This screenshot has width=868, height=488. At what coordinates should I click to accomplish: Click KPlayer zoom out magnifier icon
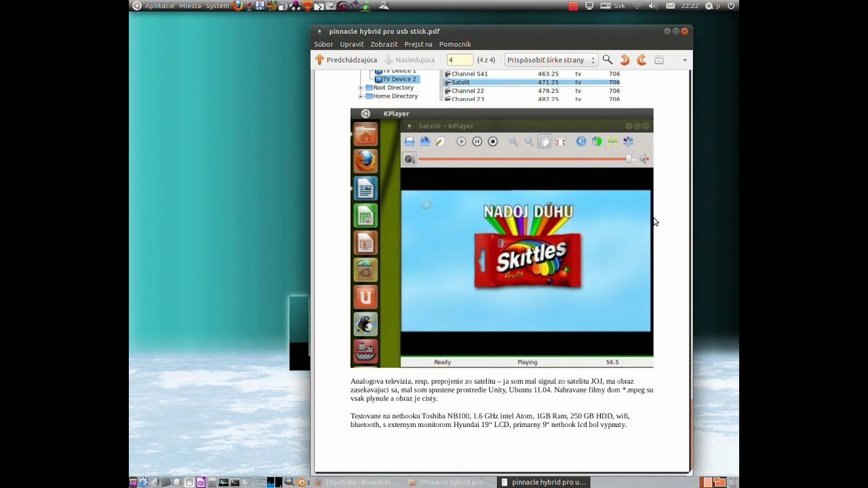coord(529,141)
